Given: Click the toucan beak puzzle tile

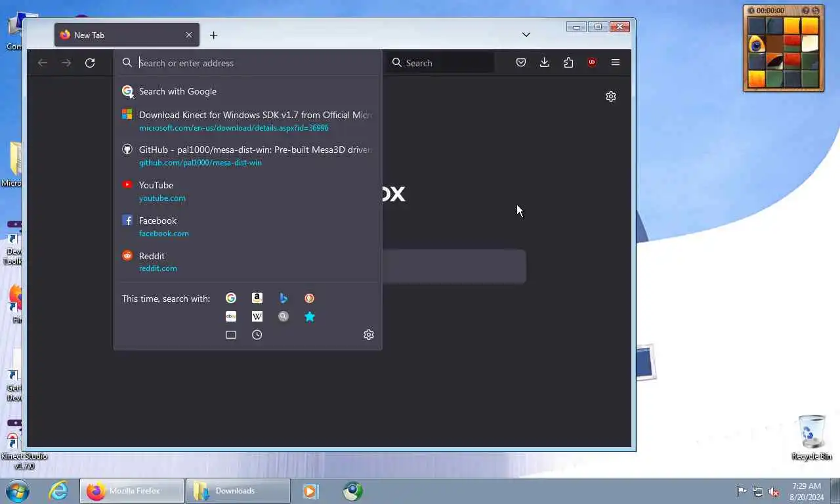Looking at the screenshot, I should [x=774, y=62].
